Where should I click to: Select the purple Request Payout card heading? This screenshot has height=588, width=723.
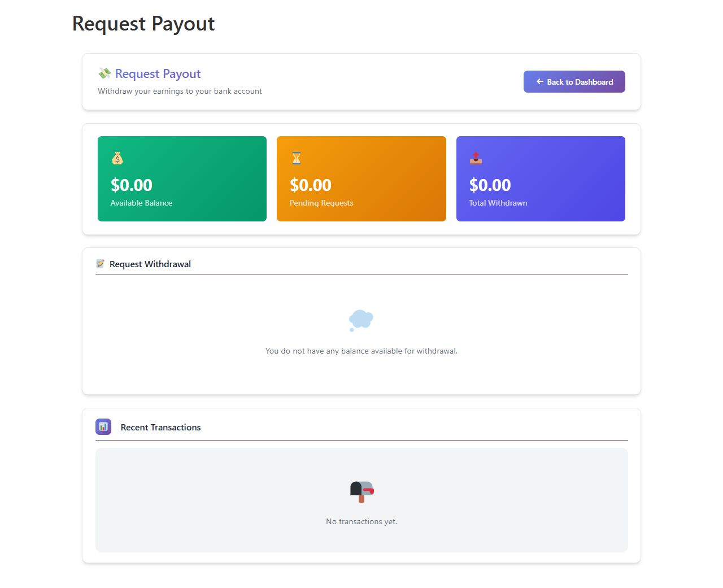click(158, 74)
